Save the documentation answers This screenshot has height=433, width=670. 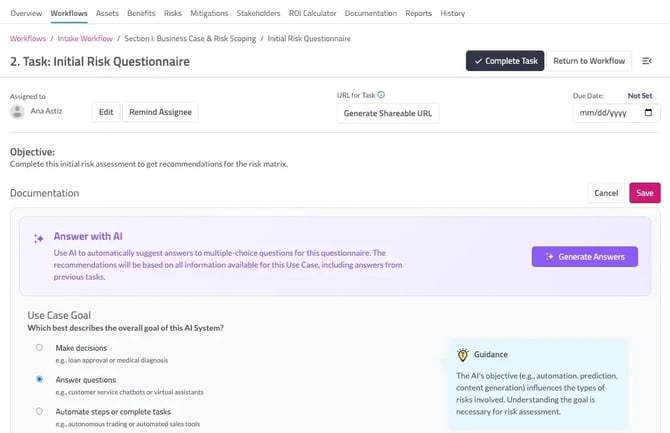point(644,193)
